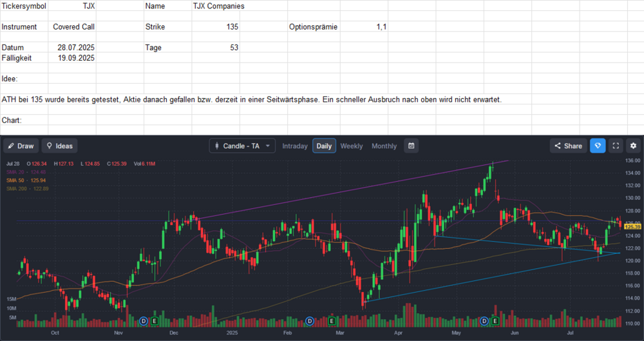This screenshot has width=644, height=341.
Task: Expand the Candle - TA chart type dropdown
Action: tap(242, 146)
